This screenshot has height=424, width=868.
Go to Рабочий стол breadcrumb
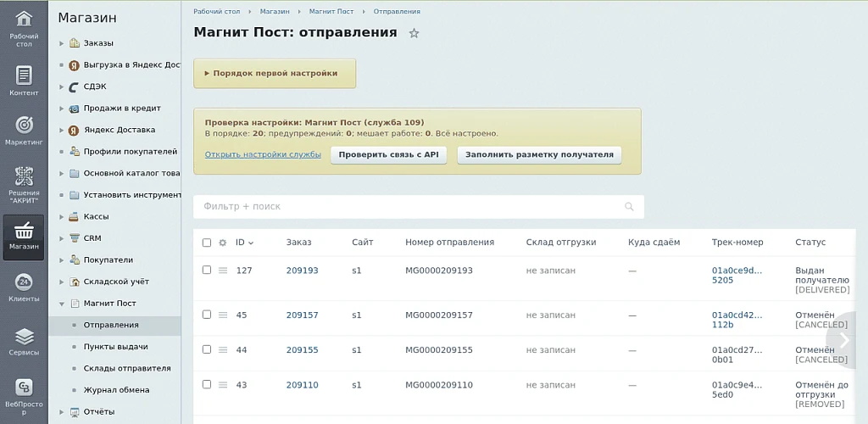click(216, 11)
